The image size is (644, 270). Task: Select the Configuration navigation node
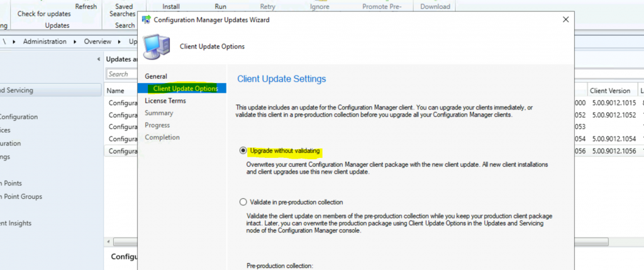coord(19,116)
